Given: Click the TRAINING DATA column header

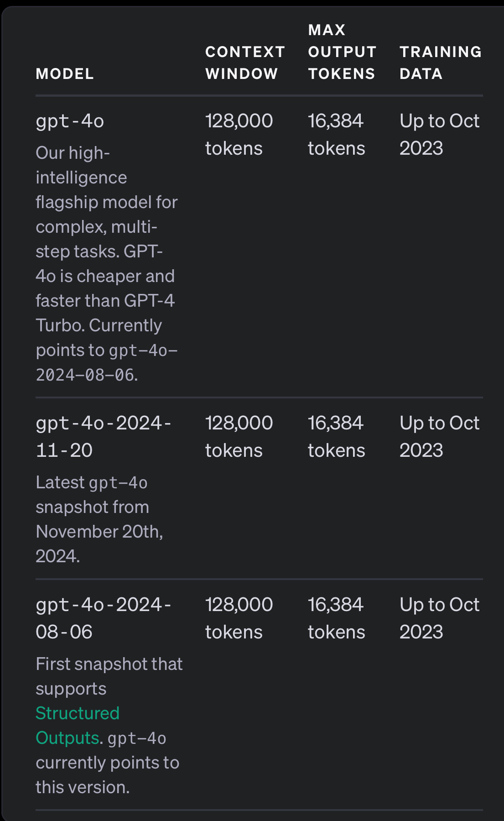Looking at the screenshot, I should 440,63.
